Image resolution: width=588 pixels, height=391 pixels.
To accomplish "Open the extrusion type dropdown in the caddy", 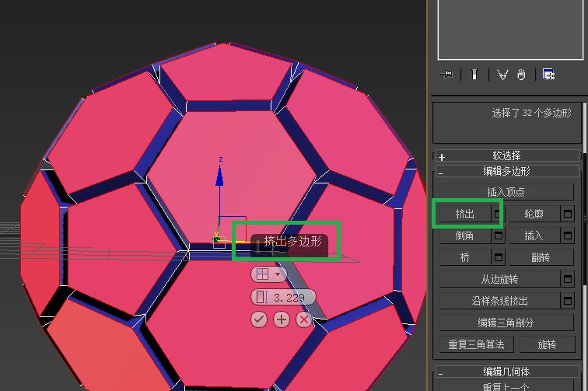I will coord(268,274).
